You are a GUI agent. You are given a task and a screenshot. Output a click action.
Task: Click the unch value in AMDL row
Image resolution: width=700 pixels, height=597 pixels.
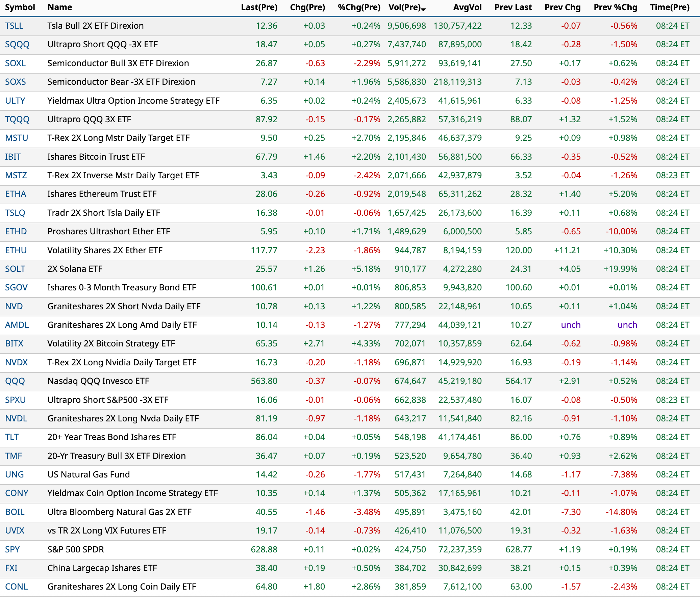[x=571, y=325]
